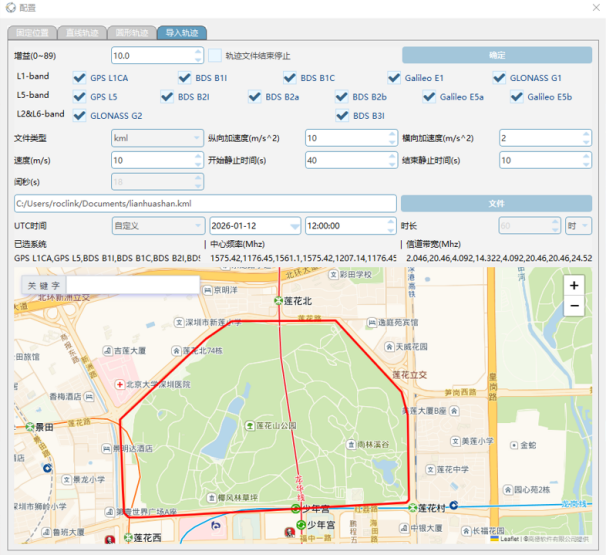Click the 横向加速度 spinner down arrow
This screenshot has height=555, width=606.
click(586, 142)
